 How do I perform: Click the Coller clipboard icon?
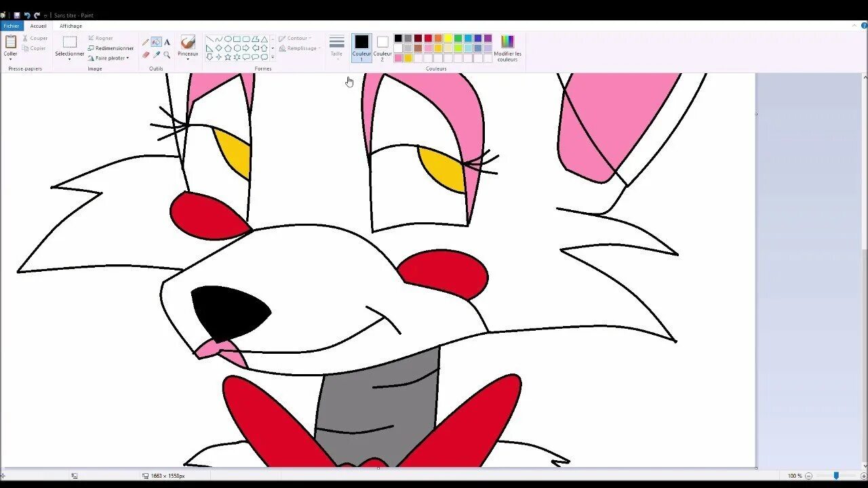pyautogui.click(x=10, y=42)
